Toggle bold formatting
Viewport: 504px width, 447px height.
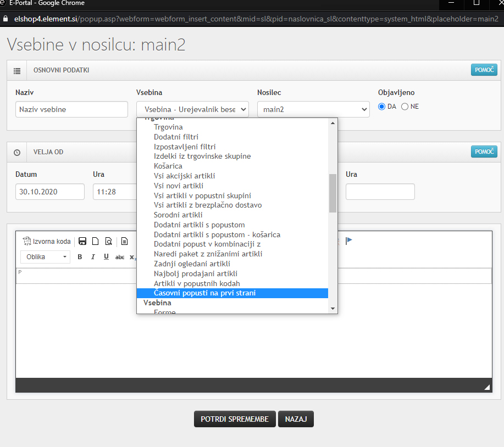(x=80, y=256)
